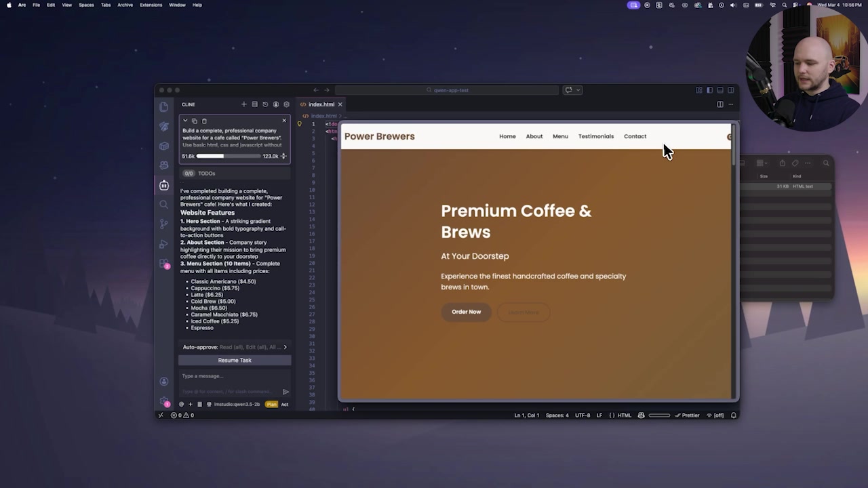Open the editor More Actions ellipsis
The width and height of the screenshot is (868, 488).
point(730,104)
